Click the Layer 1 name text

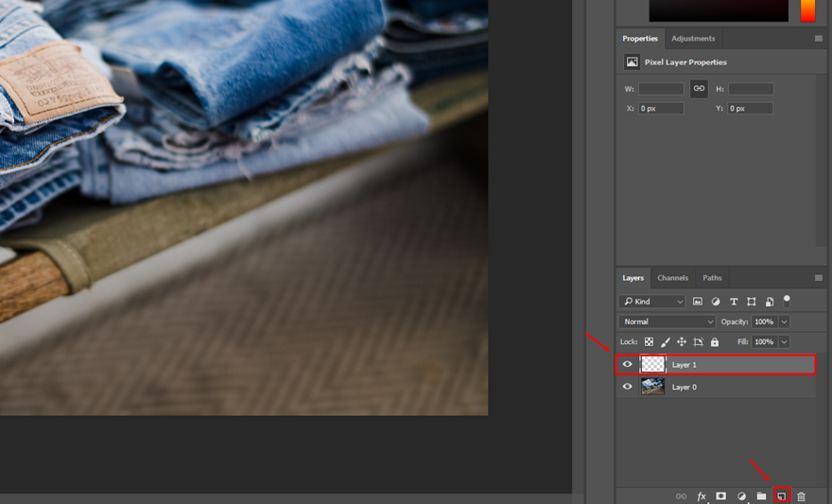click(x=684, y=365)
